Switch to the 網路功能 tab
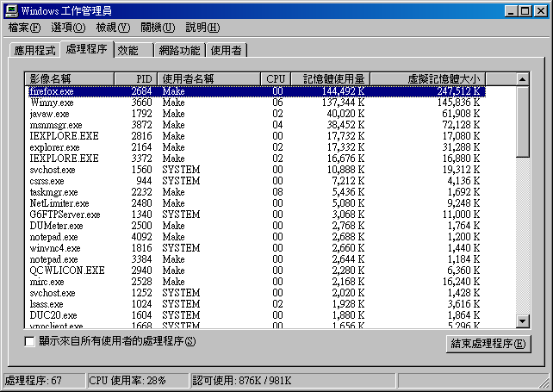Viewport: 553px width, 392px height. click(179, 51)
